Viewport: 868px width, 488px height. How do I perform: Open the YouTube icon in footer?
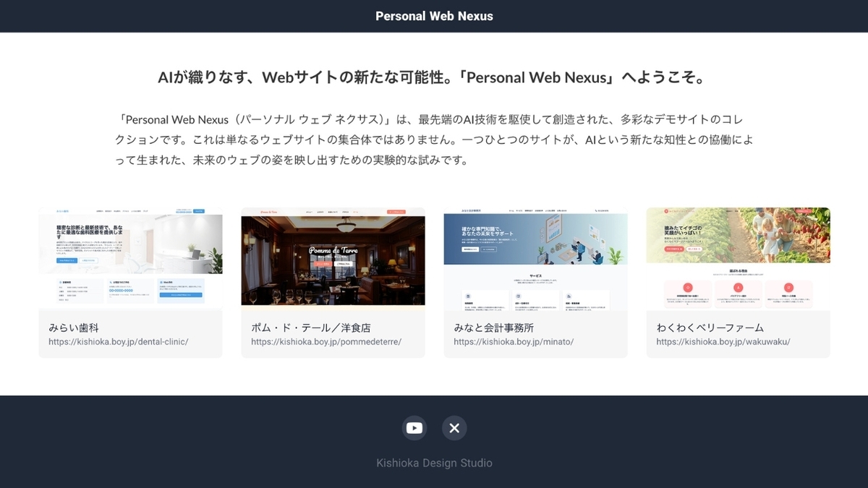pyautogui.click(x=414, y=428)
